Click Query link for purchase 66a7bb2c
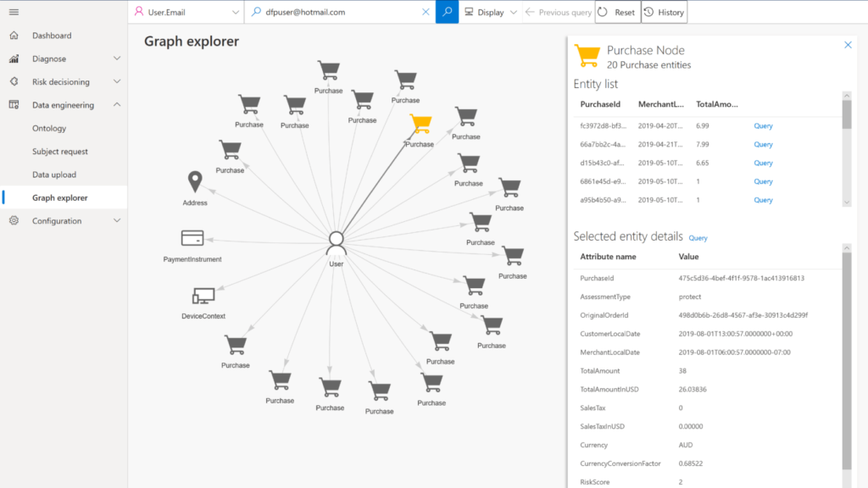 [x=763, y=144]
